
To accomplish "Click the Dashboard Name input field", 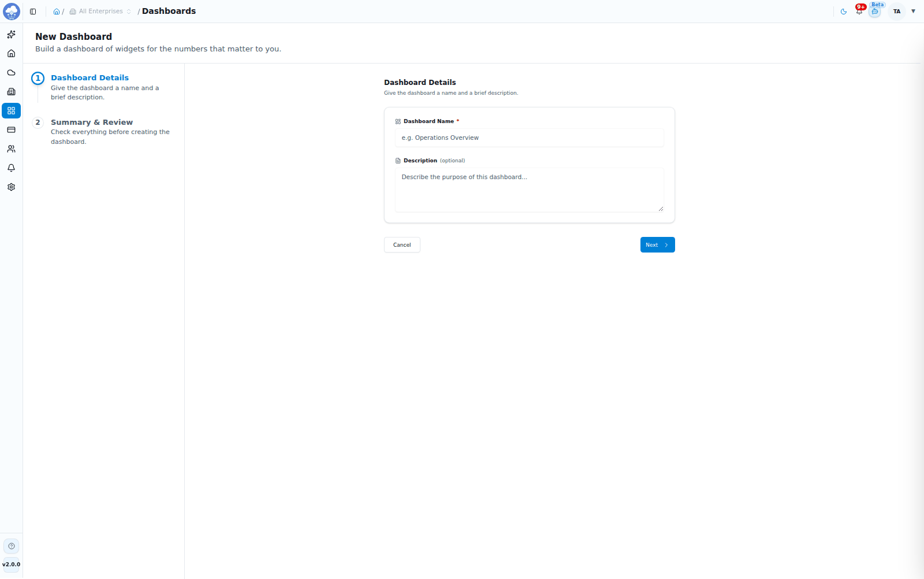I will [530, 138].
